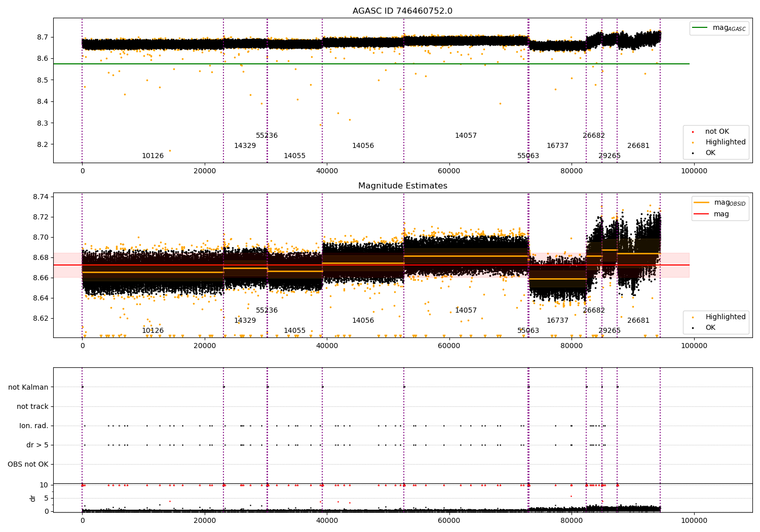The image size is (760, 532).
Task: Click the 60000 x-axis tick under top plot
Action: [449, 171]
